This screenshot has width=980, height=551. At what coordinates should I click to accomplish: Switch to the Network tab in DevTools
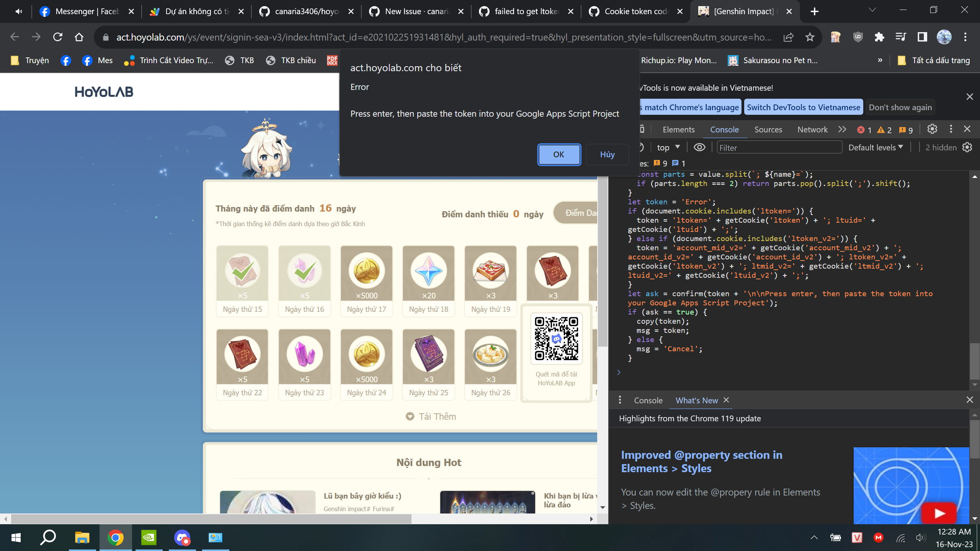pos(812,130)
